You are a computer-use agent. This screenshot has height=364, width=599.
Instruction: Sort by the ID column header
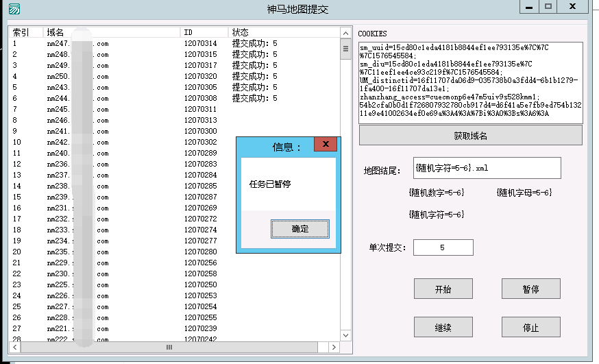click(204, 32)
